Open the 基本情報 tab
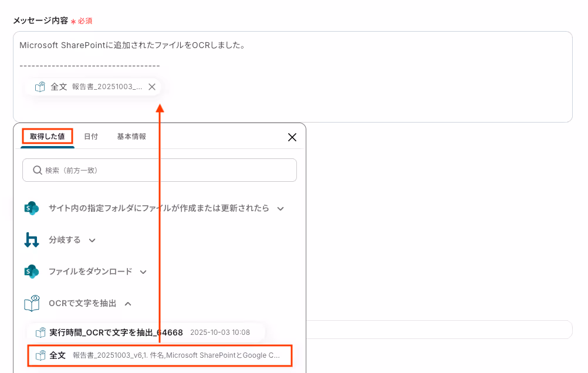The image size is (588, 373). [131, 137]
